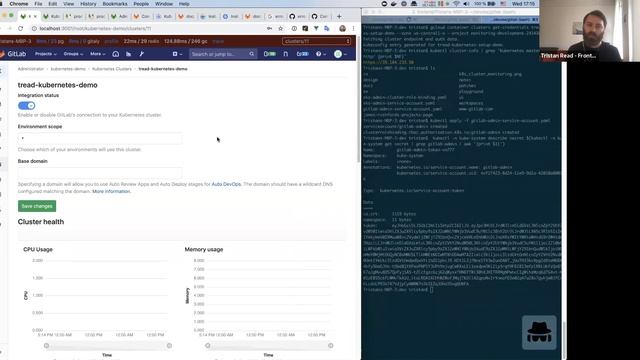The width and height of the screenshot is (640, 360).
Task: Open the History menu
Action: [x=88, y=4]
